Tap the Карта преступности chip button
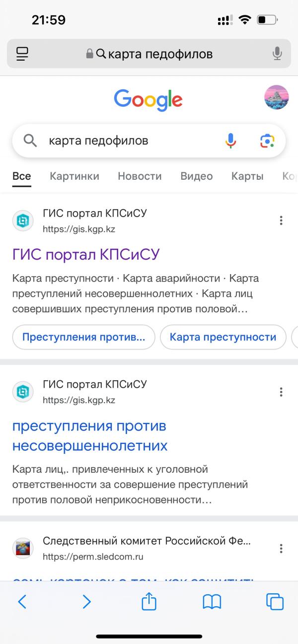Screen dimensions: 298x644 [223, 337]
